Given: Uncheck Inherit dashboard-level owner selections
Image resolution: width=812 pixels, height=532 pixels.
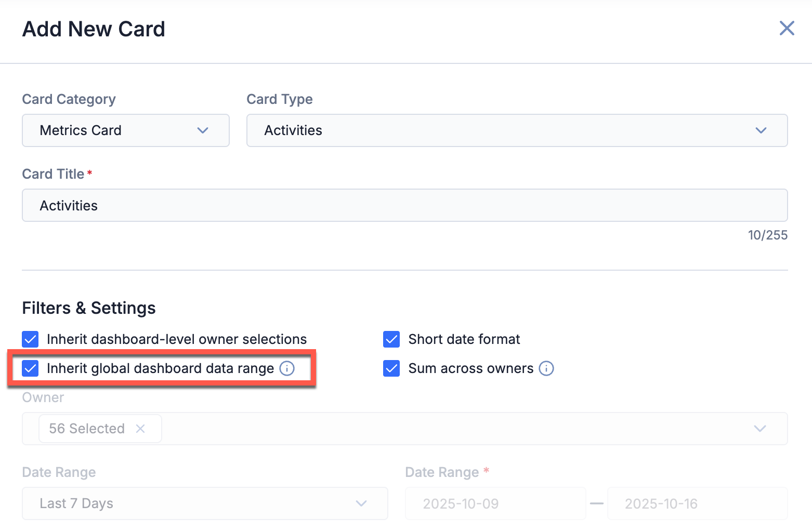Looking at the screenshot, I should (x=30, y=339).
